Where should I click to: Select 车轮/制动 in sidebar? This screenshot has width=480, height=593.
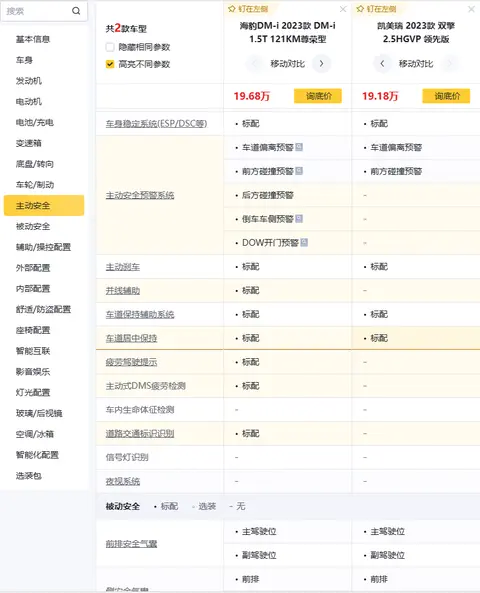34,185
